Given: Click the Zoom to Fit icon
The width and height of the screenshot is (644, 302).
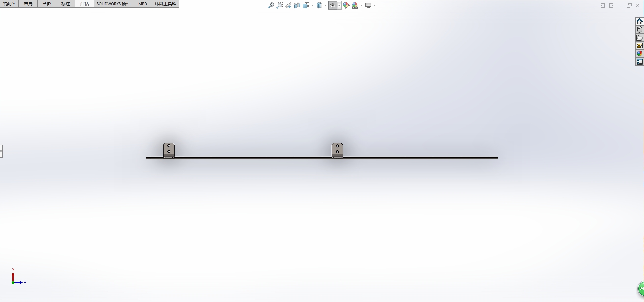Looking at the screenshot, I should click(271, 5).
